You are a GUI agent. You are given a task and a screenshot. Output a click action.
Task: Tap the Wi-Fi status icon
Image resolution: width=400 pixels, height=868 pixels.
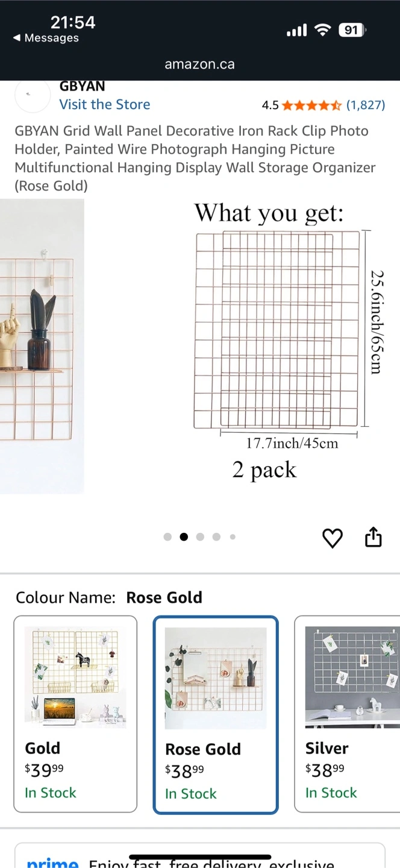click(323, 30)
